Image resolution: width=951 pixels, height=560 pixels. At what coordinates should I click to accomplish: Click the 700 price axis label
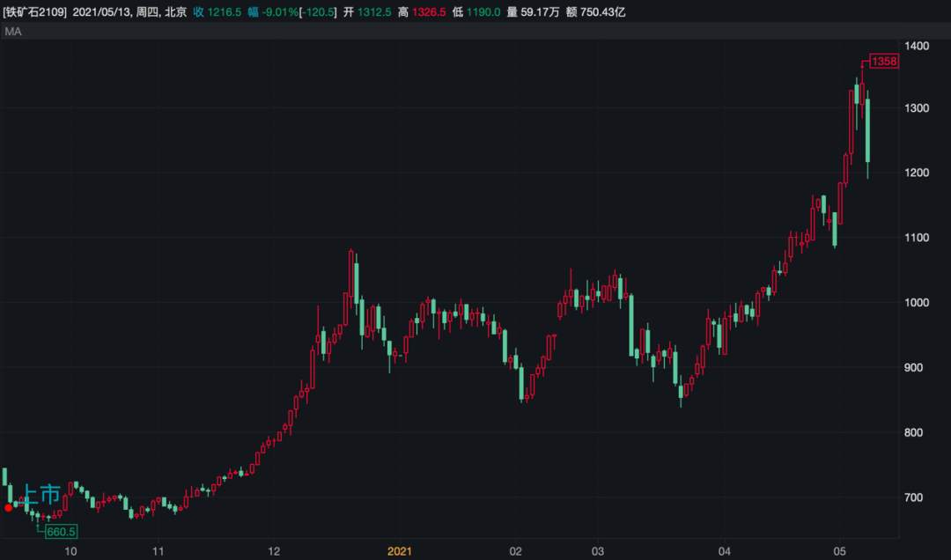click(x=913, y=497)
